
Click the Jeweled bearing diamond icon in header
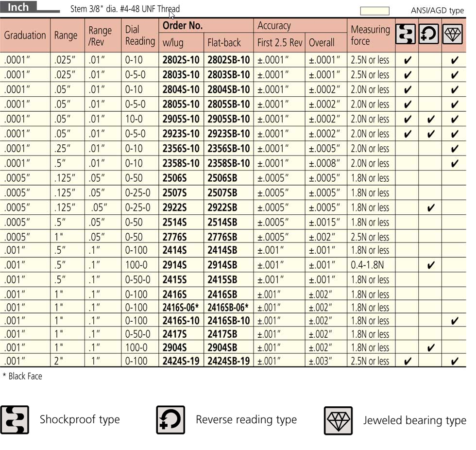(x=453, y=34)
